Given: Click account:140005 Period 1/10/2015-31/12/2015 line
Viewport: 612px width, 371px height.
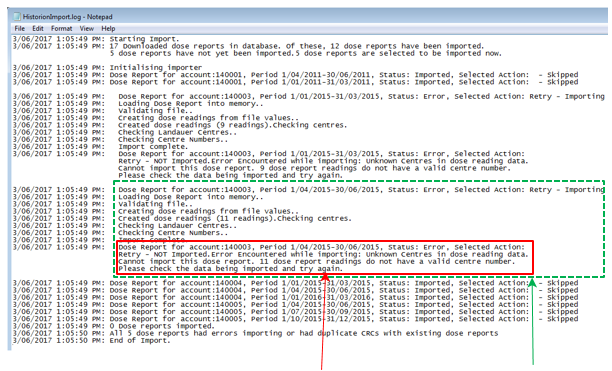Looking at the screenshot, I should tap(295, 319).
